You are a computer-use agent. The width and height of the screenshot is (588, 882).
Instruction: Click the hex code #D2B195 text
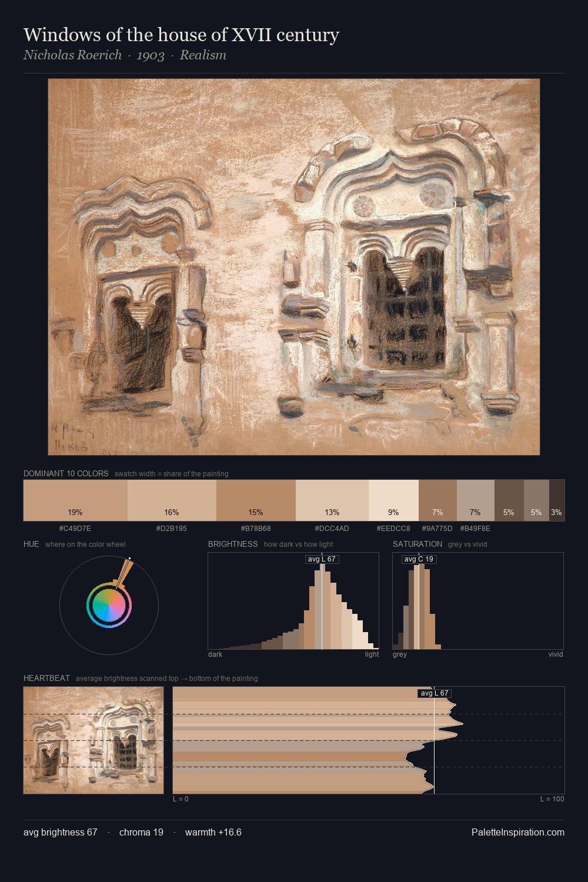[172, 528]
